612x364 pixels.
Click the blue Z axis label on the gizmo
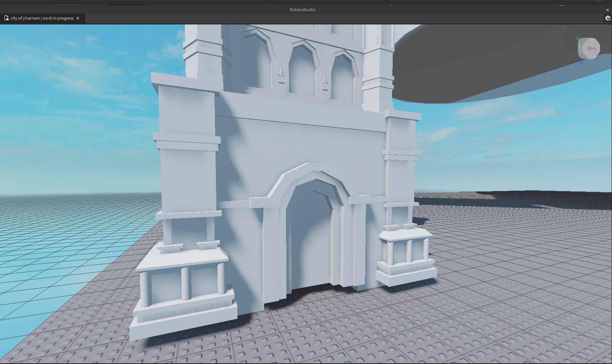click(581, 63)
